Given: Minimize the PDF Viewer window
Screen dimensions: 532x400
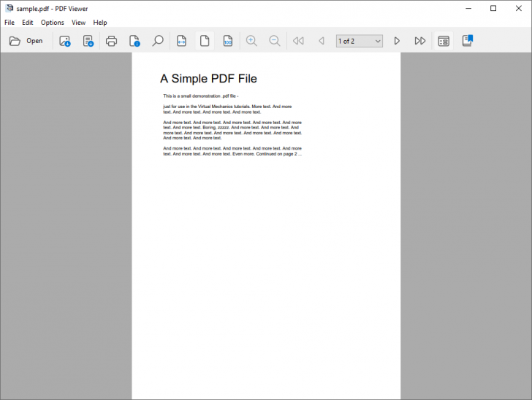Looking at the screenshot, I should coord(468,9).
